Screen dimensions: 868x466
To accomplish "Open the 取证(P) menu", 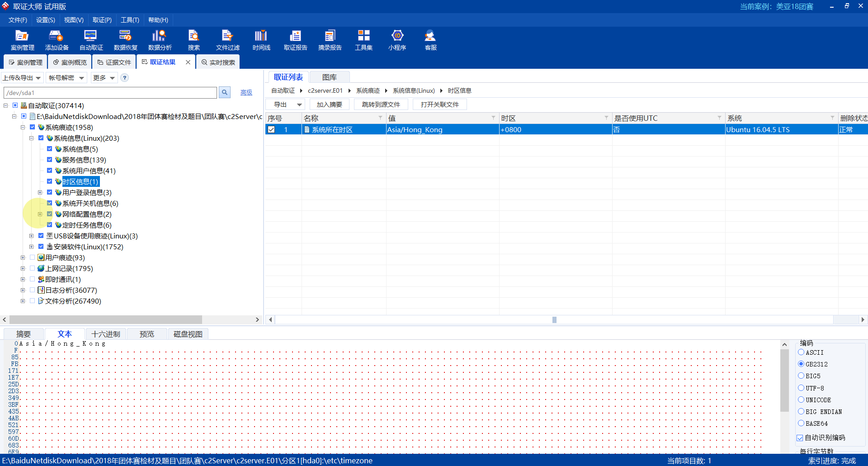I will click(102, 20).
